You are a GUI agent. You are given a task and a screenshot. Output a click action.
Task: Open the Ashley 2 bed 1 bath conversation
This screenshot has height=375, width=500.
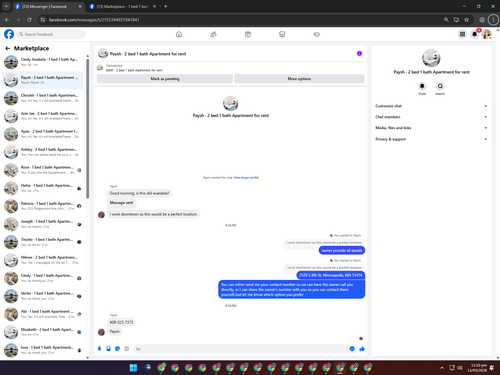(43, 152)
